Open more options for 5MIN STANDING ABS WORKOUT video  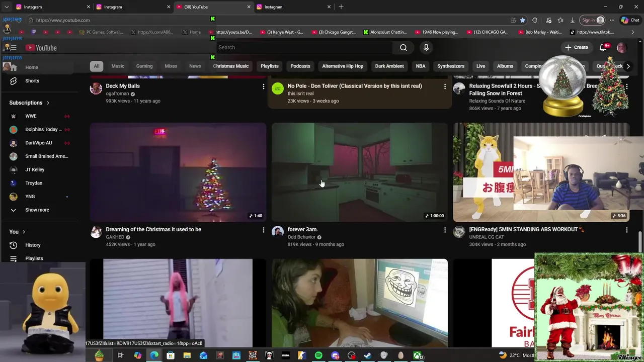click(x=626, y=230)
